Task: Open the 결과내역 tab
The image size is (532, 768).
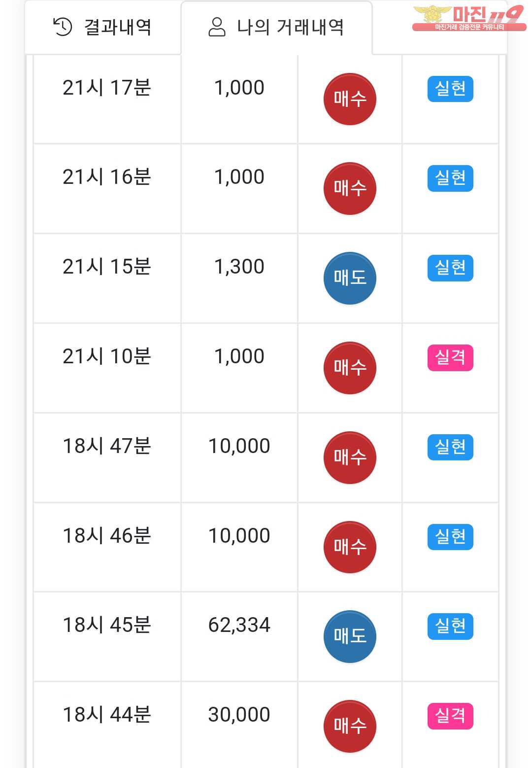Action: click(102, 27)
